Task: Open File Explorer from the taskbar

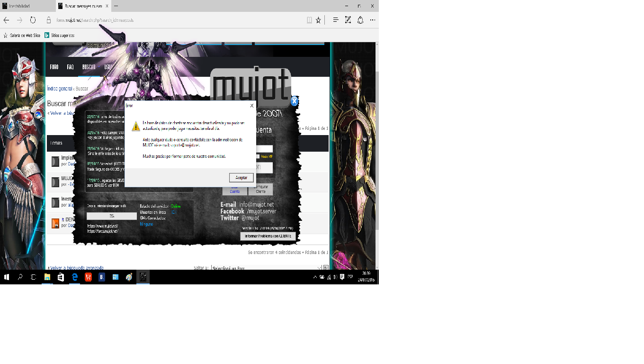Action: tap(47, 277)
